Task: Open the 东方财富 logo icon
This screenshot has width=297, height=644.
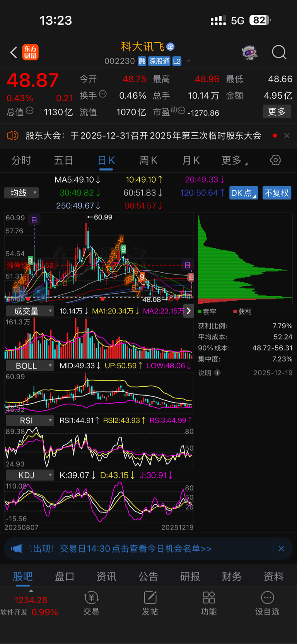Action: (x=30, y=52)
